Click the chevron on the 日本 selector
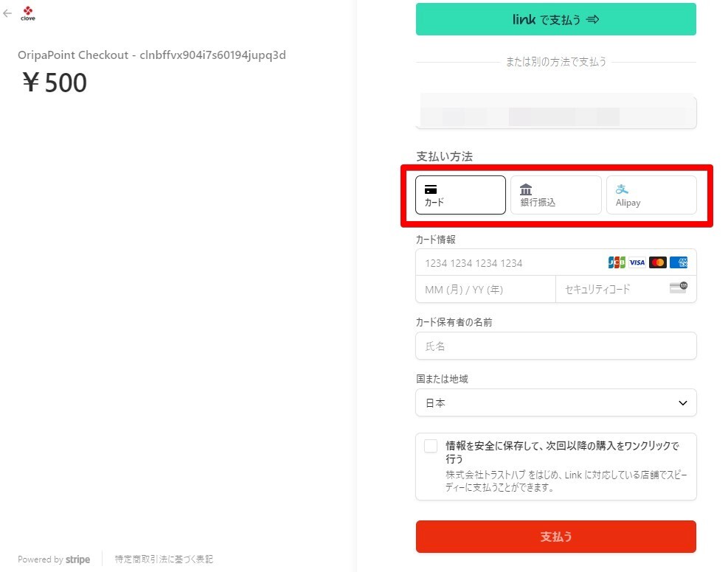Viewport: 728px width, 572px height. tap(682, 403)
